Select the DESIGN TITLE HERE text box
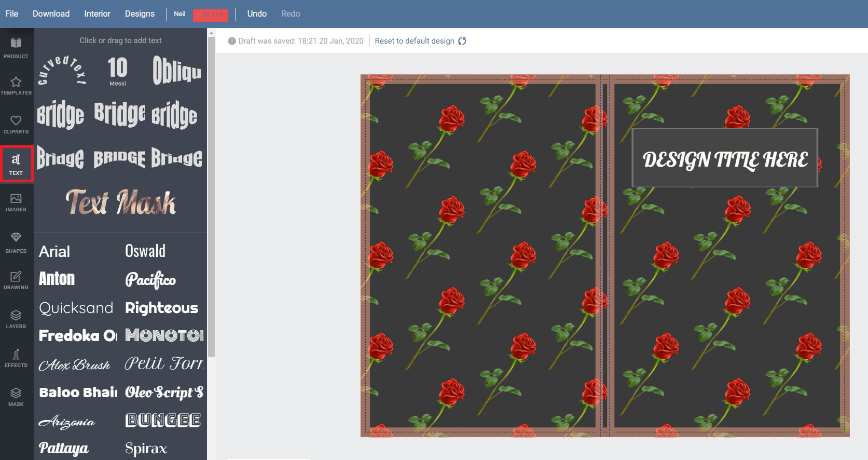The height and width of the screenshot is (460, 868). 725,158
